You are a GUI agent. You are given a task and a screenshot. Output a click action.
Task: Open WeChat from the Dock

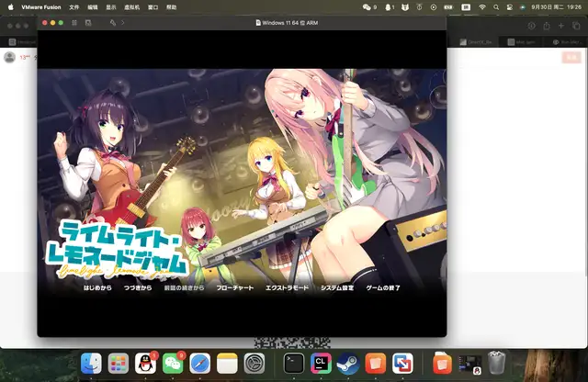click(173, 363)
